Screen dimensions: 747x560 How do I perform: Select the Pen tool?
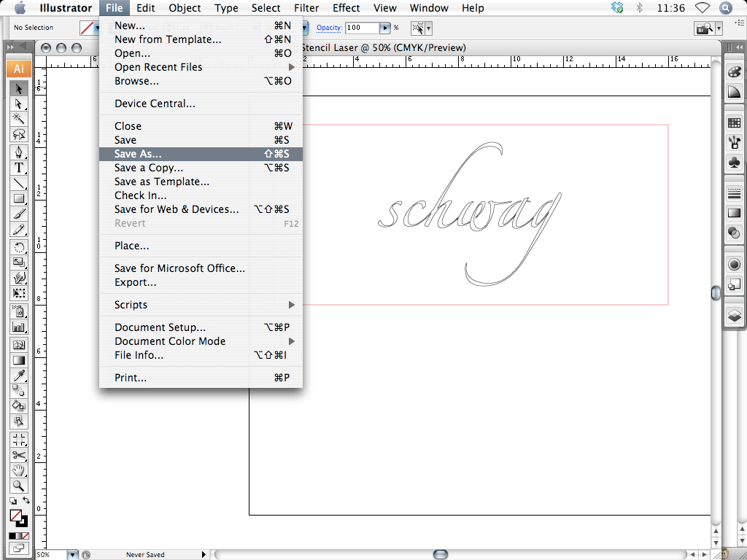18,152
